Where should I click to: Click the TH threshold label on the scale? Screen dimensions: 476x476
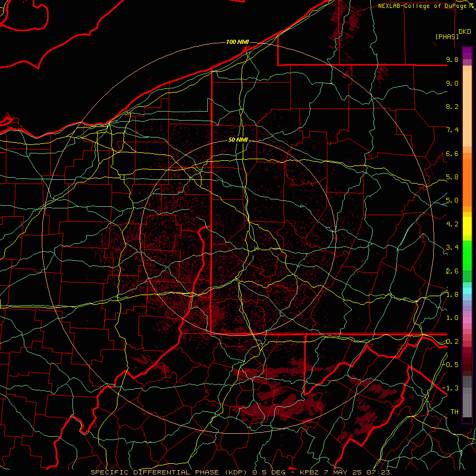click(x=454, y=412)
